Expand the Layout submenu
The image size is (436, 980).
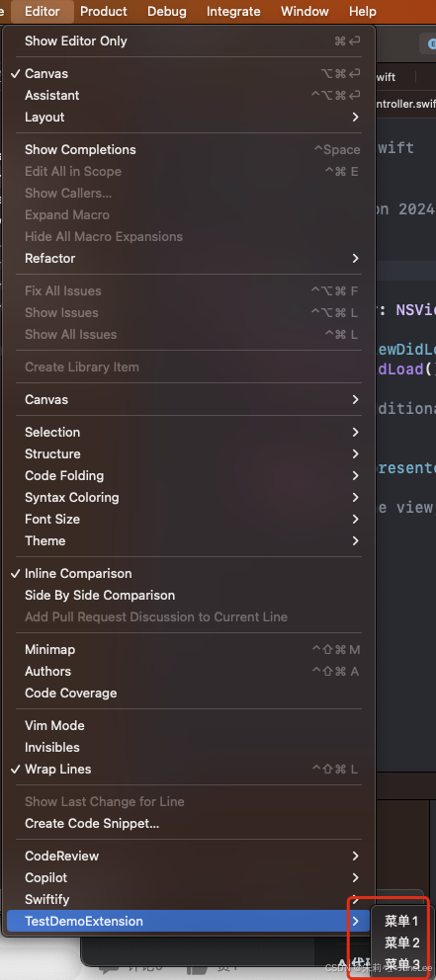tap(189, 118)
